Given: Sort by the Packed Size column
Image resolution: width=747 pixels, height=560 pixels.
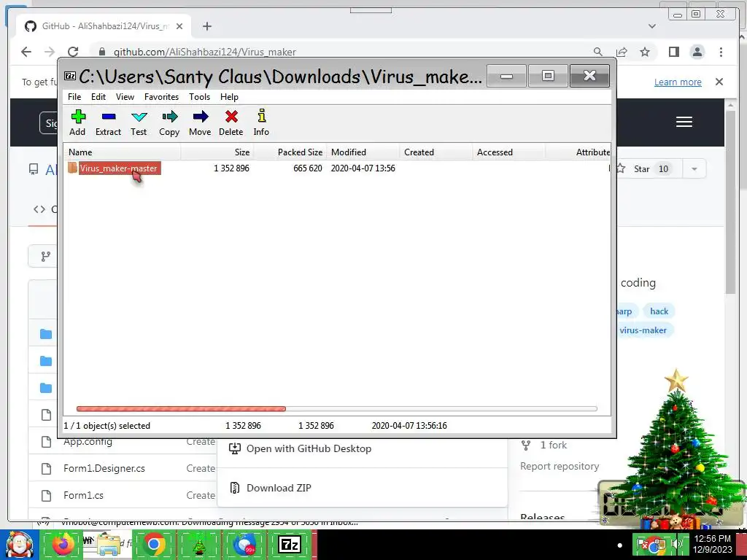Looking at the screenshot, I should (290, 152).
